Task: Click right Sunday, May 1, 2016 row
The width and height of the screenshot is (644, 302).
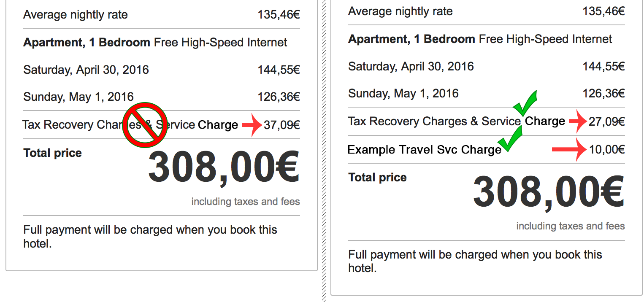Action: (487, 93)
